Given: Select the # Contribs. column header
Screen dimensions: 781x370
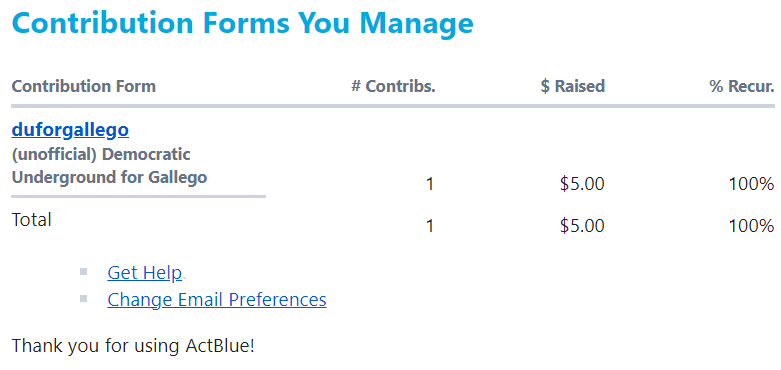Looking at the screenshot, I should click(393, 86).
